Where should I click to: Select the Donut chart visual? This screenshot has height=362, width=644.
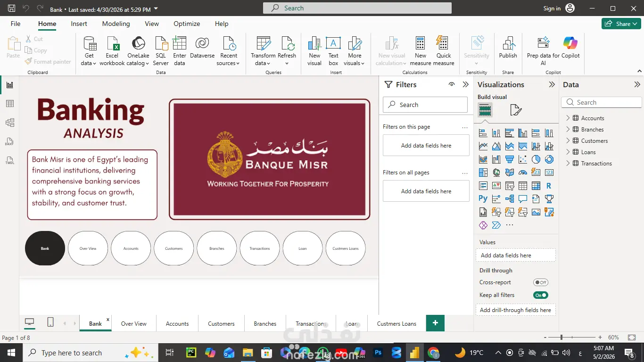(549, 159)
